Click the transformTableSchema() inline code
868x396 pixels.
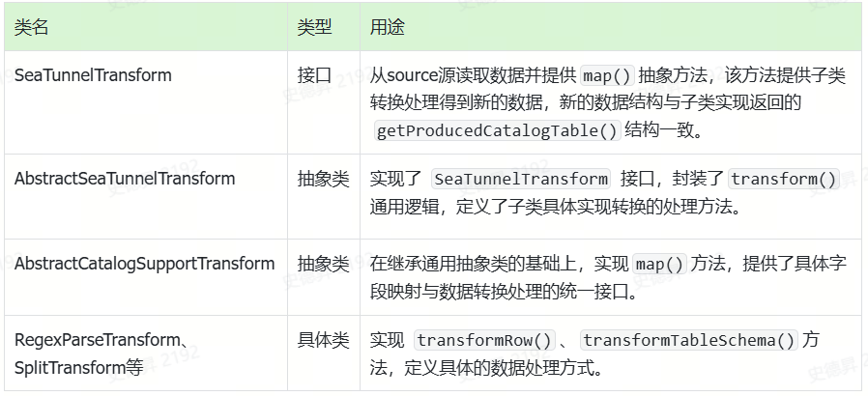tap(689, 340)
